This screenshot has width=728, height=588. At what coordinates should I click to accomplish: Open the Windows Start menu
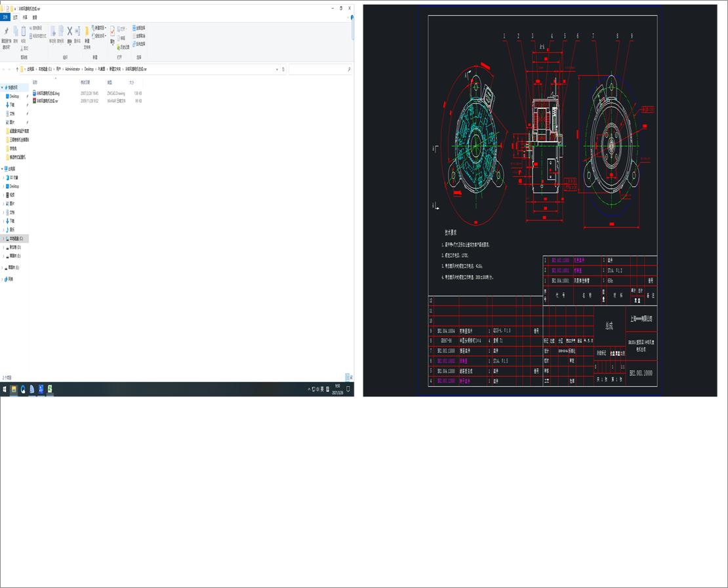coord(5,389)
